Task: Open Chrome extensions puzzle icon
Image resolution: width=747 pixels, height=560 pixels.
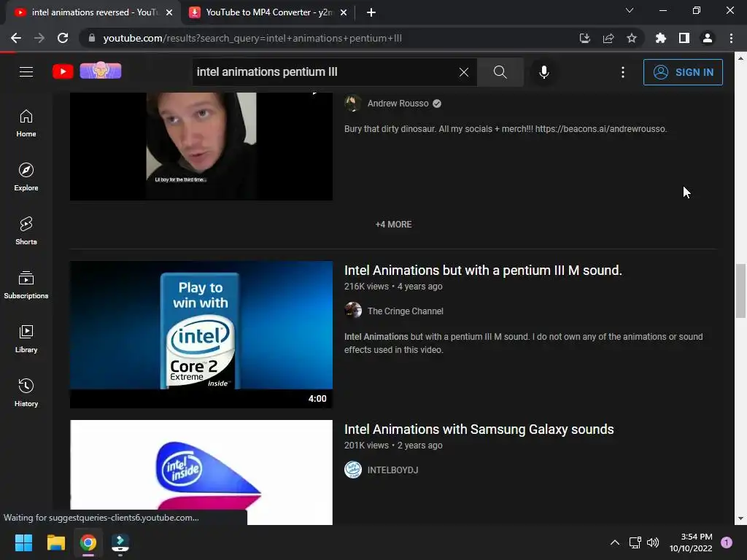Action: 660,38
